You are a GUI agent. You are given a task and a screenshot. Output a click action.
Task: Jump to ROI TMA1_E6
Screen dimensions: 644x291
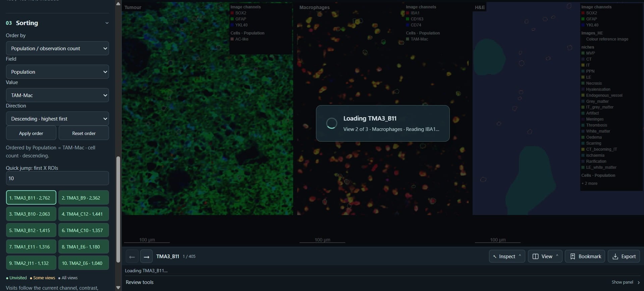click(x=84, y=246)
